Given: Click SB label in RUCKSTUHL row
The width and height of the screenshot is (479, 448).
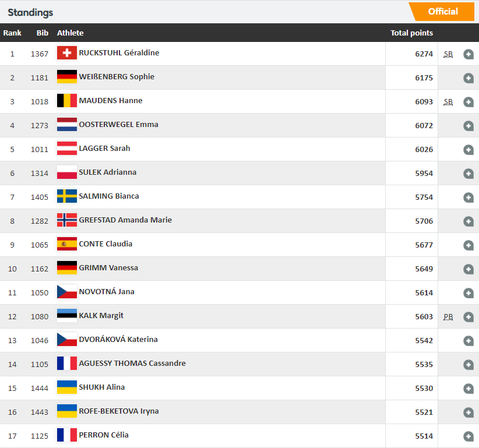Looking at the screenshot, I should pyautogui.click(x=448, y=54).
